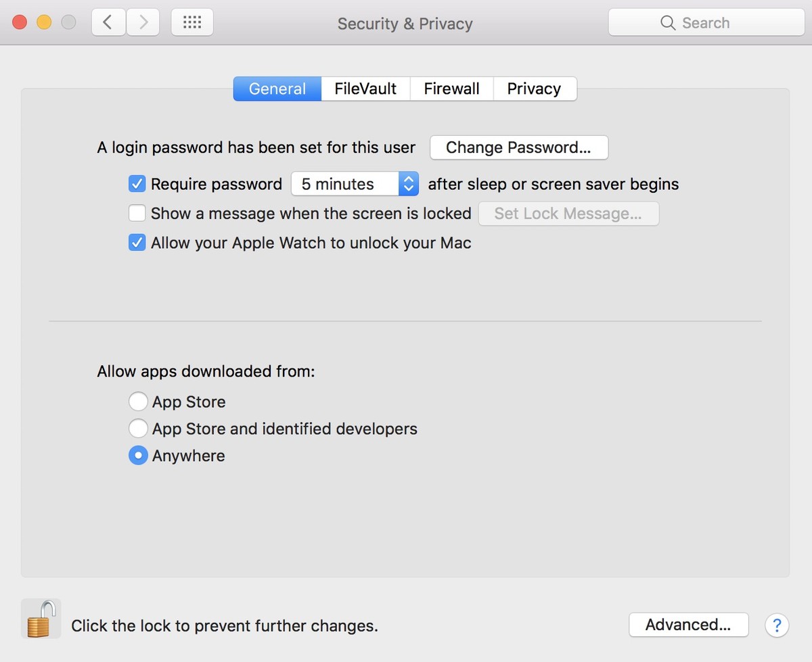
Task: Go back using the left chevron button
Action: (x=108, y=23)
